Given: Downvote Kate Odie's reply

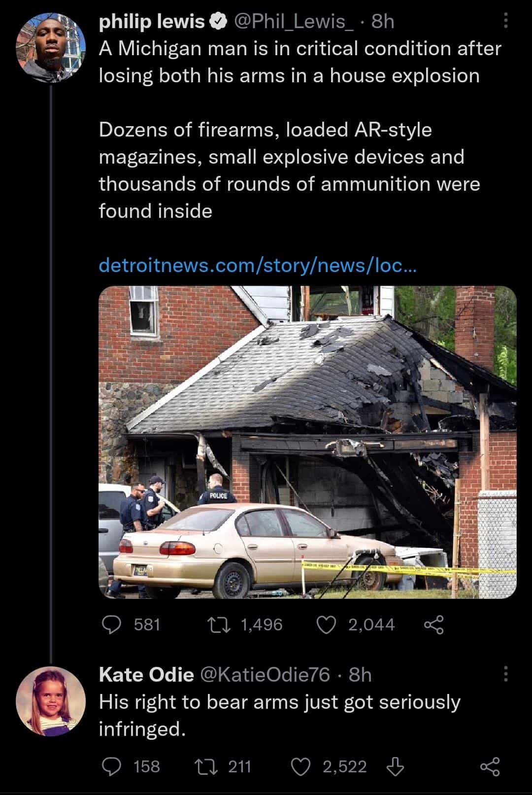Looking at the screenshot, I should [x=395, y=766].
